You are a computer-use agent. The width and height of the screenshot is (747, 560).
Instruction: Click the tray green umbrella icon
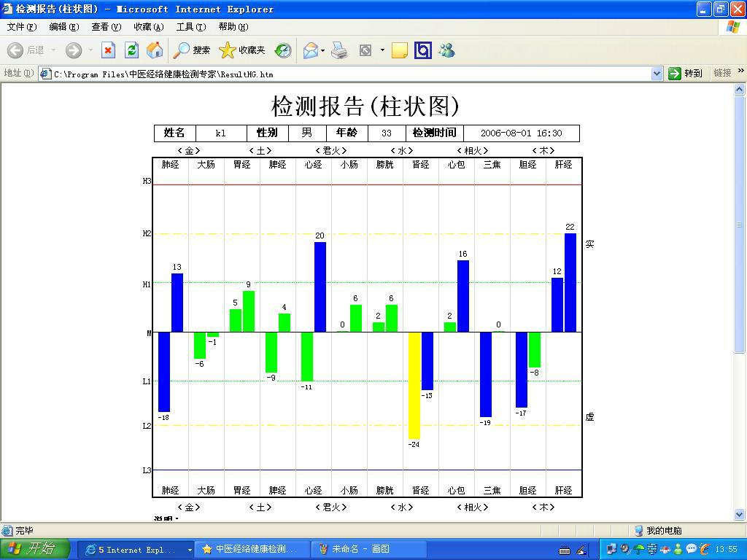coord(639,549)
